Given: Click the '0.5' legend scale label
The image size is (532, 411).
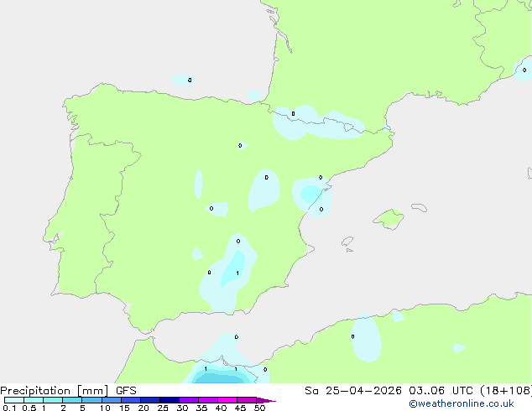Looking at the screenshot, I should pyautogui.click(x=29, y=408).
